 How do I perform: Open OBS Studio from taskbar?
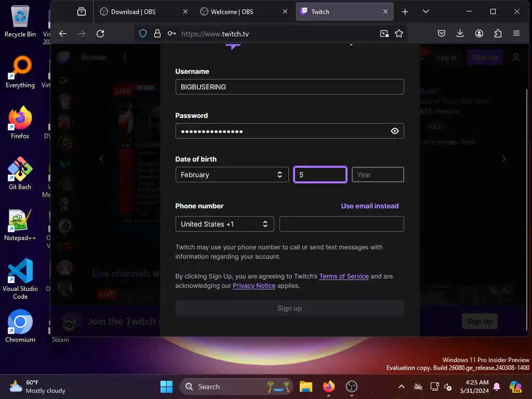coord(352,387)
